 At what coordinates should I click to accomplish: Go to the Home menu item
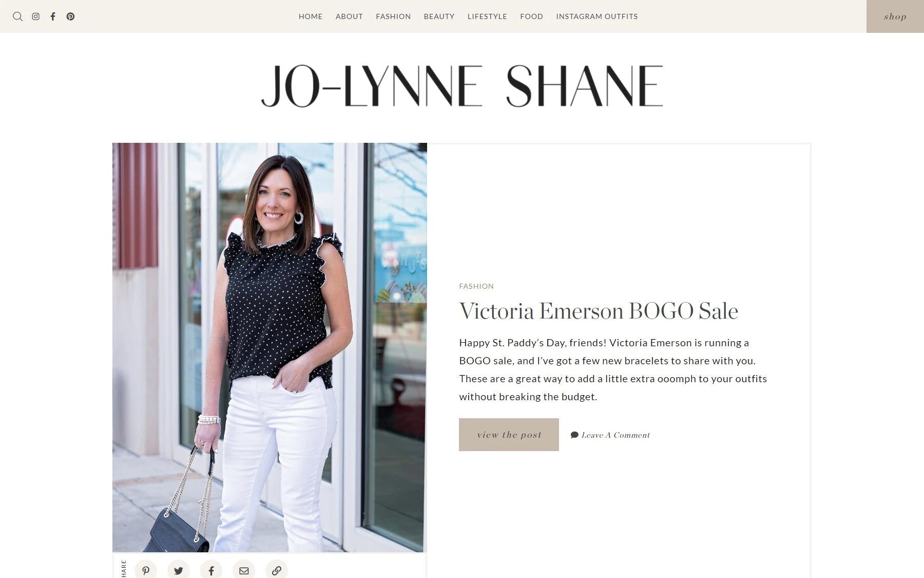[x=311, y=16]
